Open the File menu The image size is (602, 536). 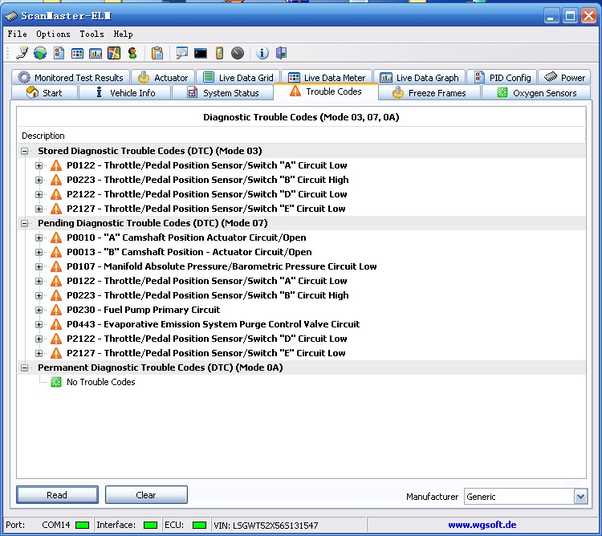click(x=17, y=34)
